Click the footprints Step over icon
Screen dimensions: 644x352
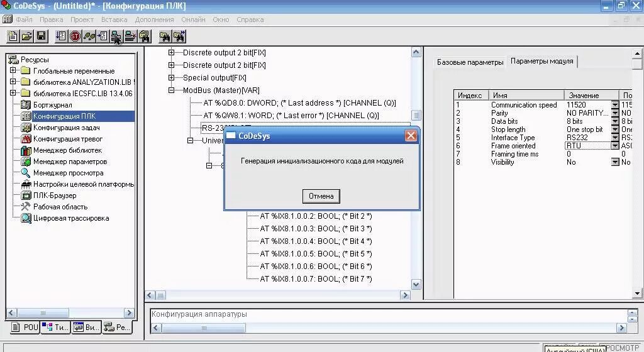[x=89, y=36]
